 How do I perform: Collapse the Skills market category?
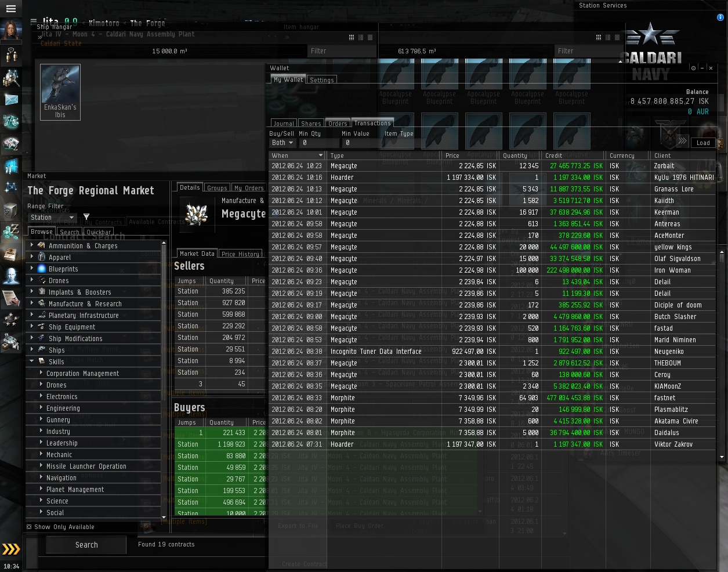32,361
